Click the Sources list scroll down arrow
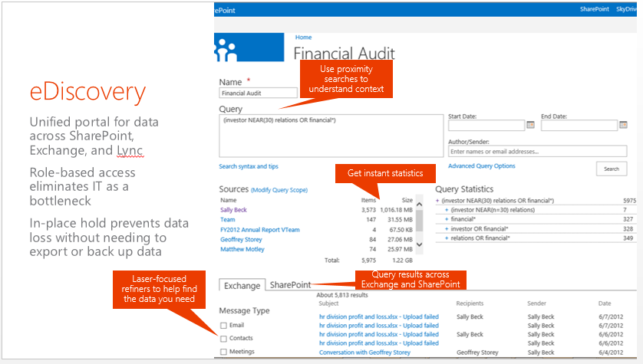643x364 pixels. point(419,244)
